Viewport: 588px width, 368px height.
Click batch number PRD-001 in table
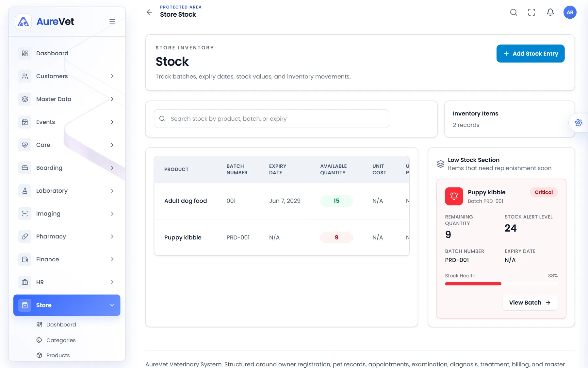pyautogui.click(x=238, y=237)
